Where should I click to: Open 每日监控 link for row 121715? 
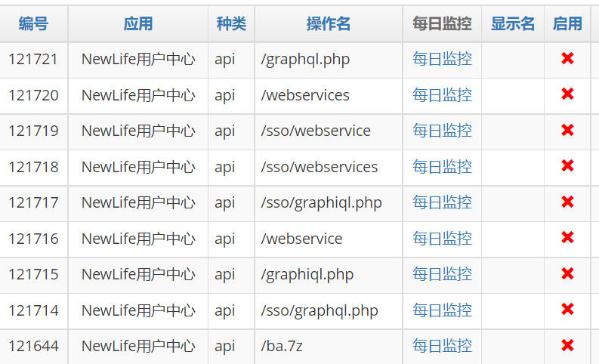pyautogui.click(x=442, y=274)
